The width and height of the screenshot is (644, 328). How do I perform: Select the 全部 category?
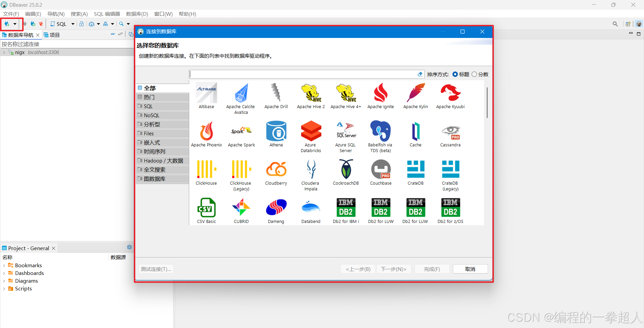(x=163, y=88)
